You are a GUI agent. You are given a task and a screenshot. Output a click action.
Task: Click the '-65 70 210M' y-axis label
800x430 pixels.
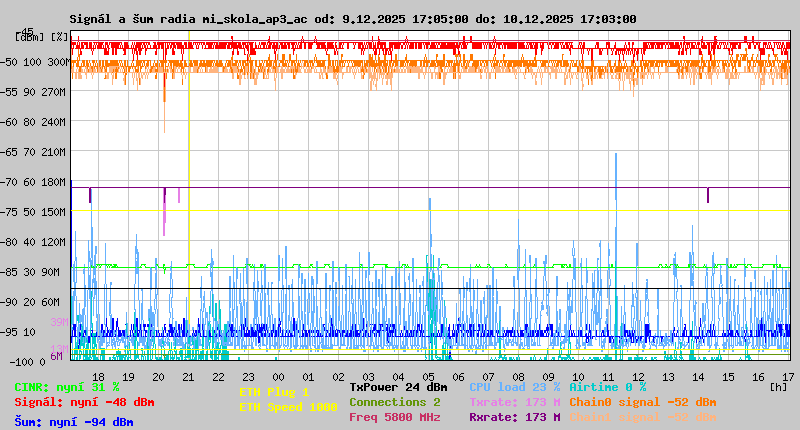tap(33, 153)
